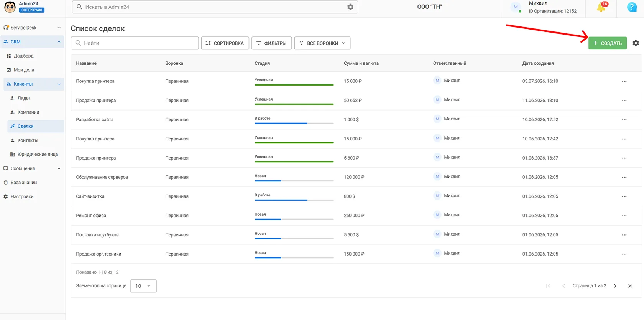Open table settings gear next to Создать
The height and width of the screenshot is (320, 644).
tap(636, 43)
